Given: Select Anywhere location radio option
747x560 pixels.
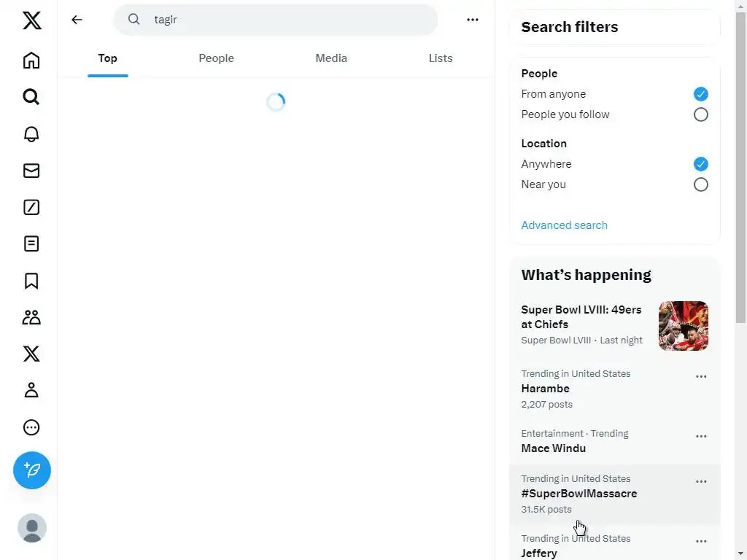Looking at the screenshot, I should pyautogui.click(x=700, y=164).
